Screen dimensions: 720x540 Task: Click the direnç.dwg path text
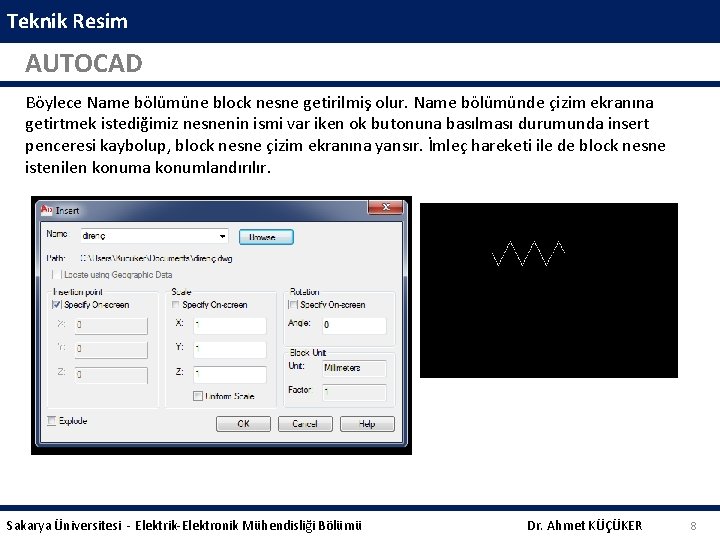click(x=157, y=258)
